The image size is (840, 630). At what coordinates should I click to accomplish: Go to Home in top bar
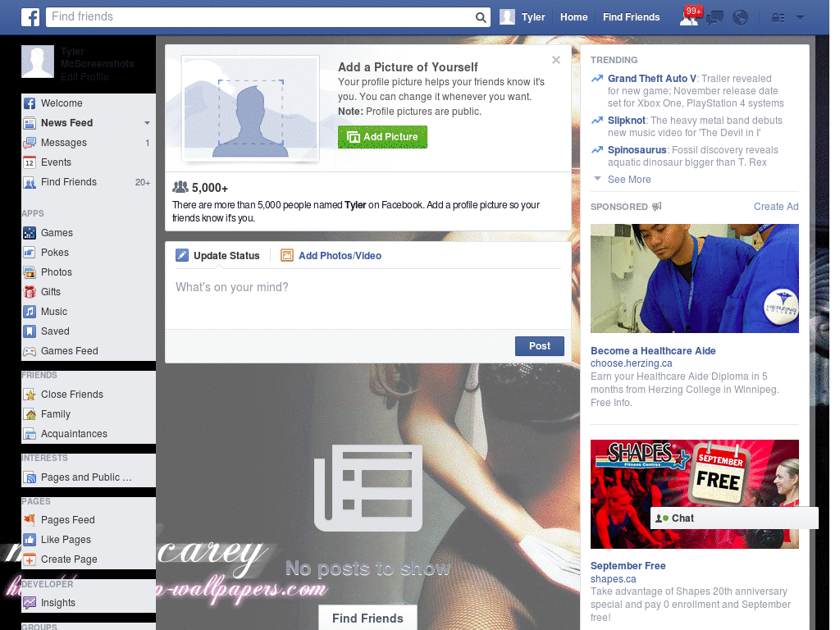pyautogui.click(x=573, y=17)
